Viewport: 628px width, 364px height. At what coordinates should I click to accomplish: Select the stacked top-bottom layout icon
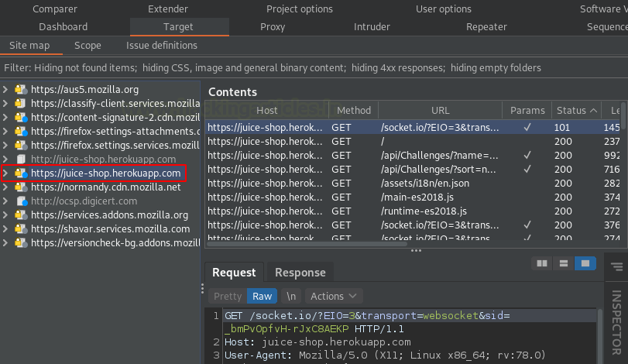pyautogui.click(x=564, y=263)
